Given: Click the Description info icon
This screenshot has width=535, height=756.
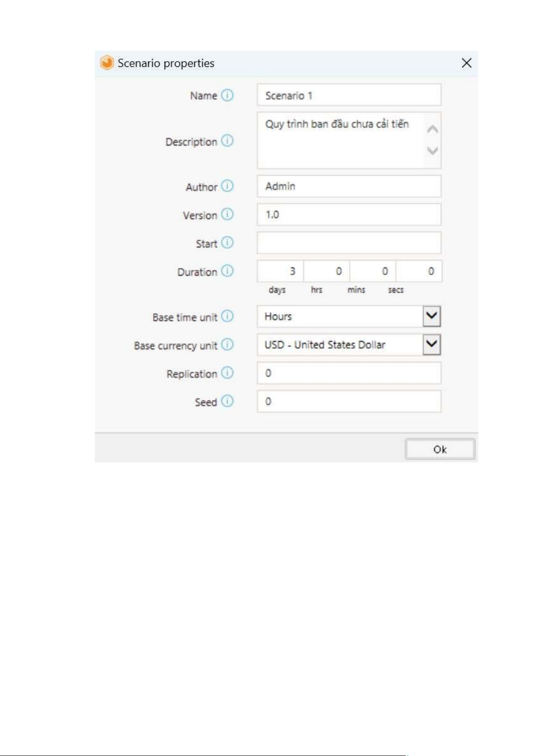Looking at the screenshot, I should [x=228, y=141].
